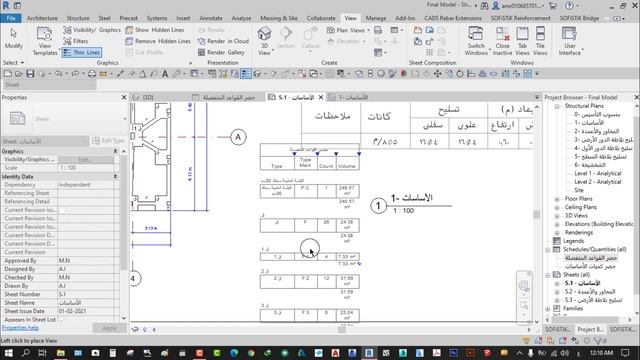This screenshot has height=360, width=640.
Task: Click Show Hidden Lines
Action: (155, 30)
